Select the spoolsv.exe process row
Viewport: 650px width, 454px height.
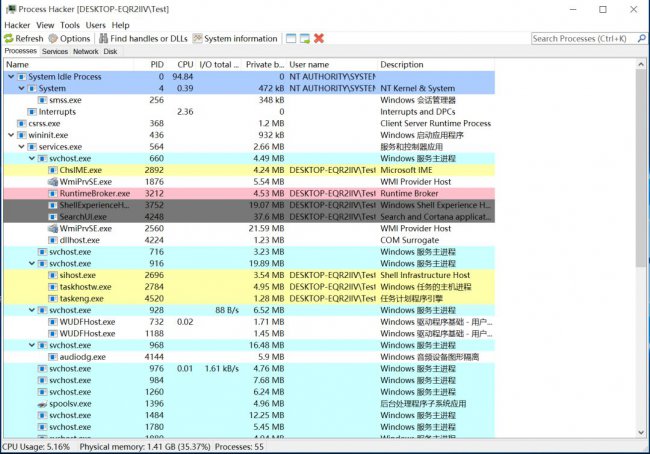pyautogui.click(x=249, y=404)
